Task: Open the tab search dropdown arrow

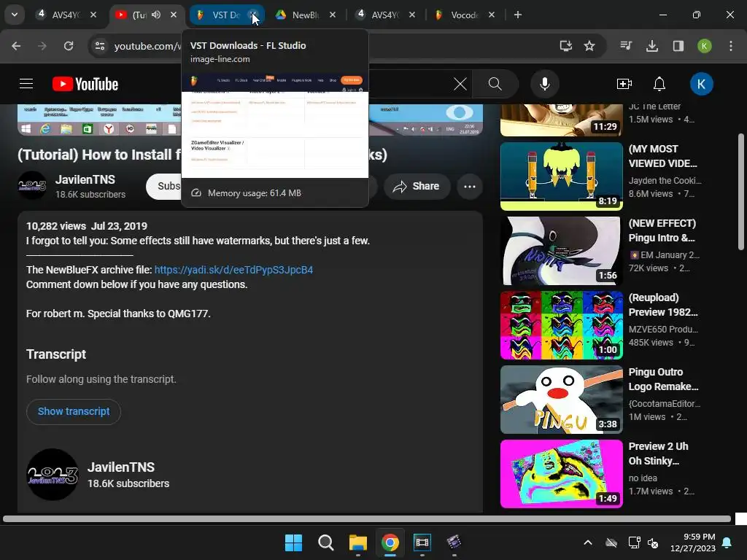Action: (15, 15)
